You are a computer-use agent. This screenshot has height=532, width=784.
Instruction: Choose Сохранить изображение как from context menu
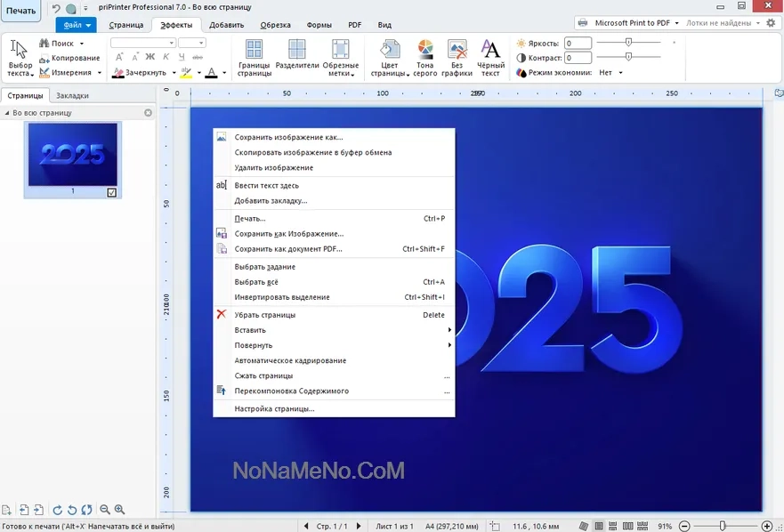pos(288,137)
